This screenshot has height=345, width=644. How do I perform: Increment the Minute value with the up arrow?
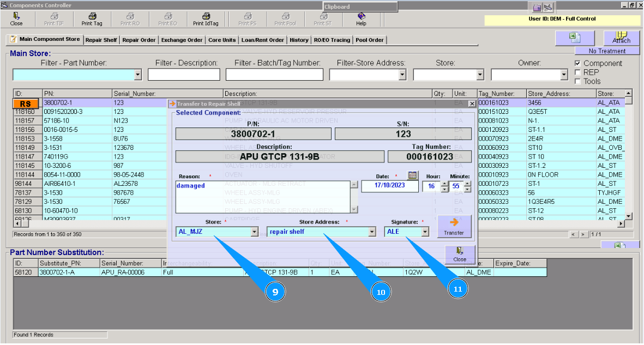coord(467,184)
